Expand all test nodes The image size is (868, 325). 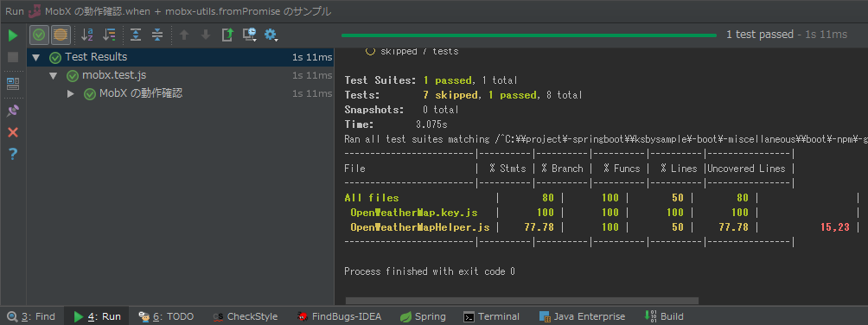click(136, 35)
